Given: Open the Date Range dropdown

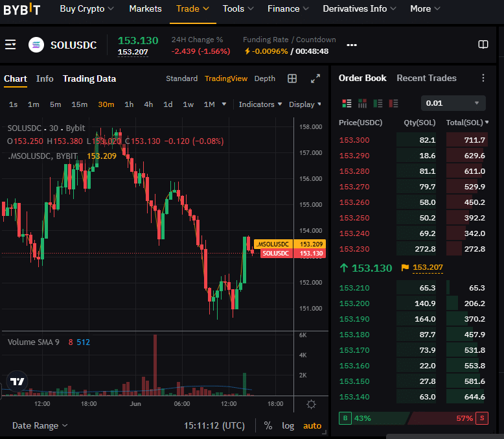Looking at the screenshot, I should [40, 425].
